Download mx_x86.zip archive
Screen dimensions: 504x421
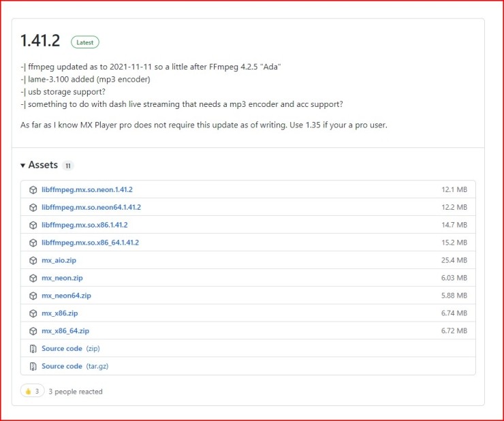pyautogui.click(x=60, y=313)
